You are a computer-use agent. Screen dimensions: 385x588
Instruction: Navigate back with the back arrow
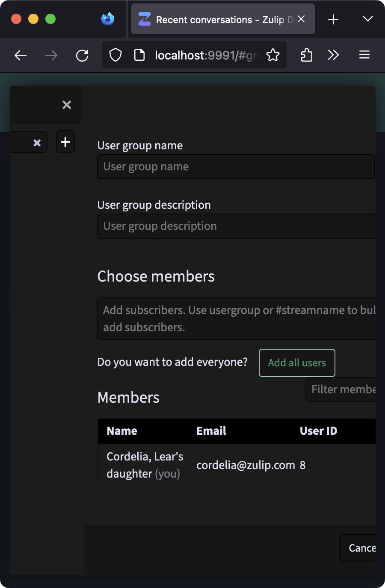pyautogui.click(x=20, y=55)
